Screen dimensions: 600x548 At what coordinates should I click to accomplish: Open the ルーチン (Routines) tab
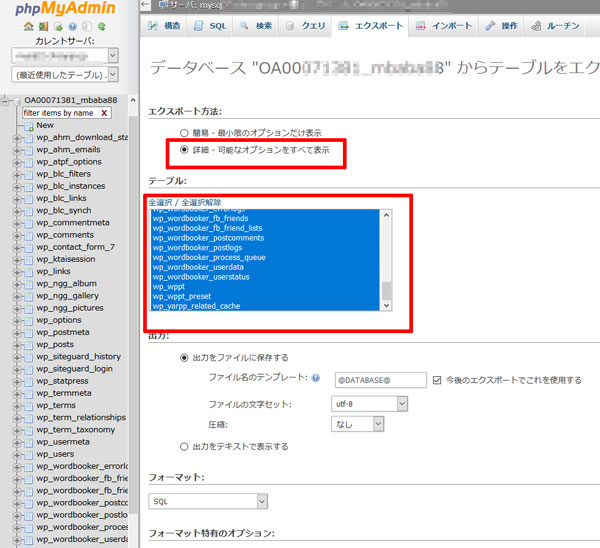coord(554,26)
